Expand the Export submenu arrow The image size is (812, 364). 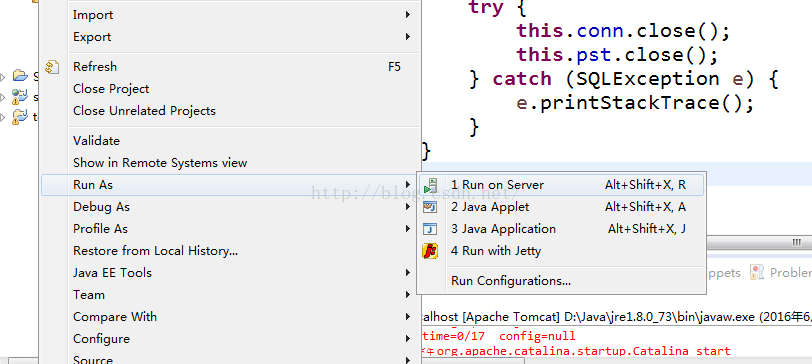coord(408,37)
